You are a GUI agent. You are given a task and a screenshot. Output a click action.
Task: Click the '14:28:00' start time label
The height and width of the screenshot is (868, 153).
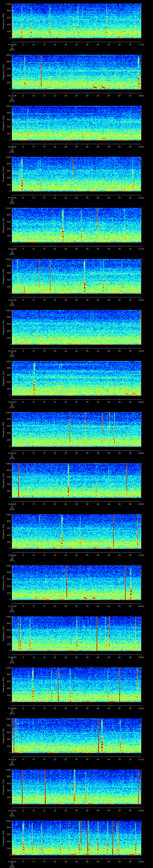[x=12, y=657]
